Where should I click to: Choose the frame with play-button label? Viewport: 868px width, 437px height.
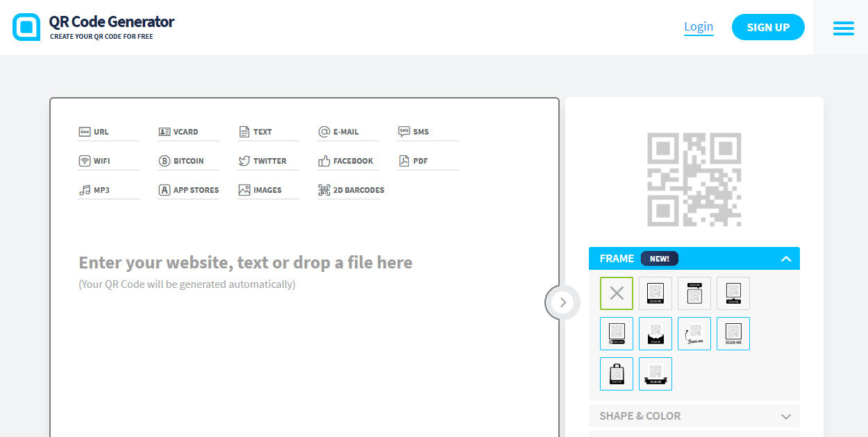point(617,334)
